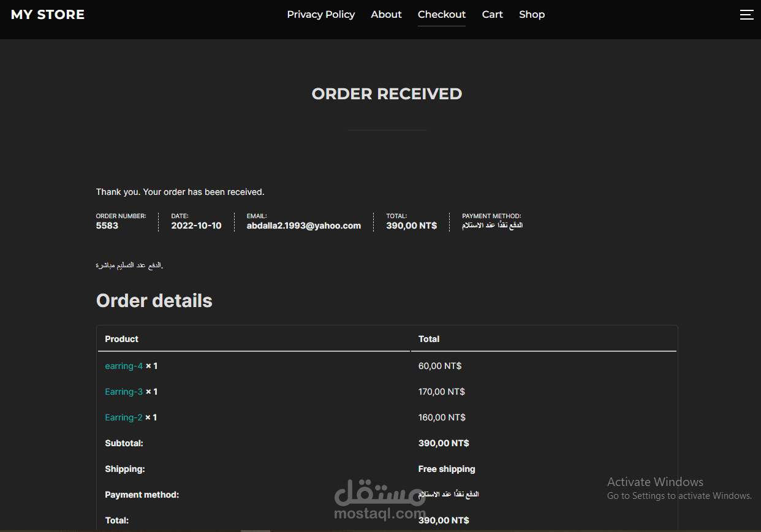Viewport: 761px width, 532px height.
Task: Click the thank you confirmation message
Action: [180, 192]
